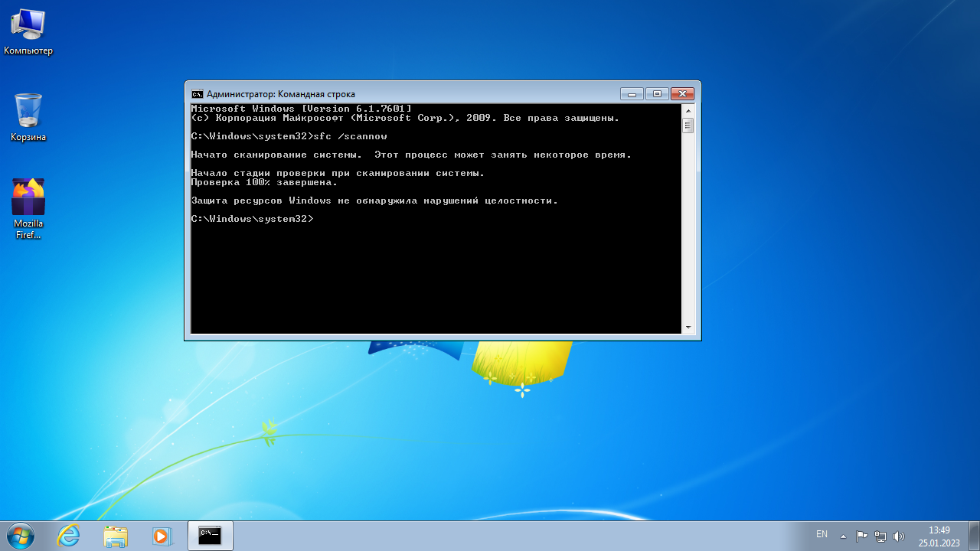
Task: Open the Компьютер desktop icon
Action: click(x=28, y=31)
